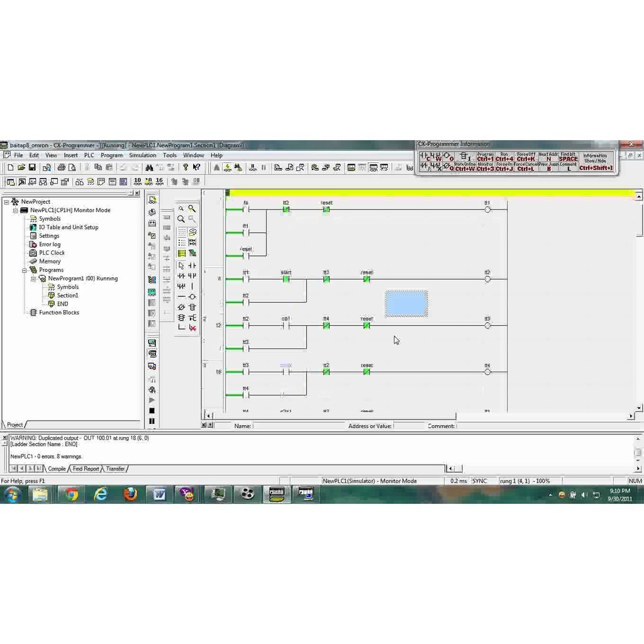This screenshot has height=644, width=644.
Task: Click the ladder diagram right scroll arrow
Action: (x=631, y=416)
